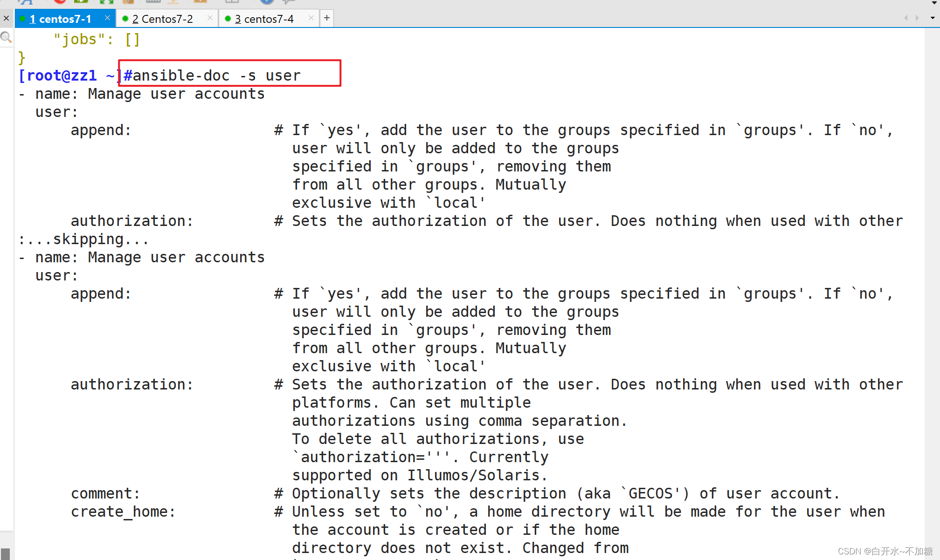Screen dimensions: 940x560
Task: Click the magnifier search icon at left
Action: [6, 37]
